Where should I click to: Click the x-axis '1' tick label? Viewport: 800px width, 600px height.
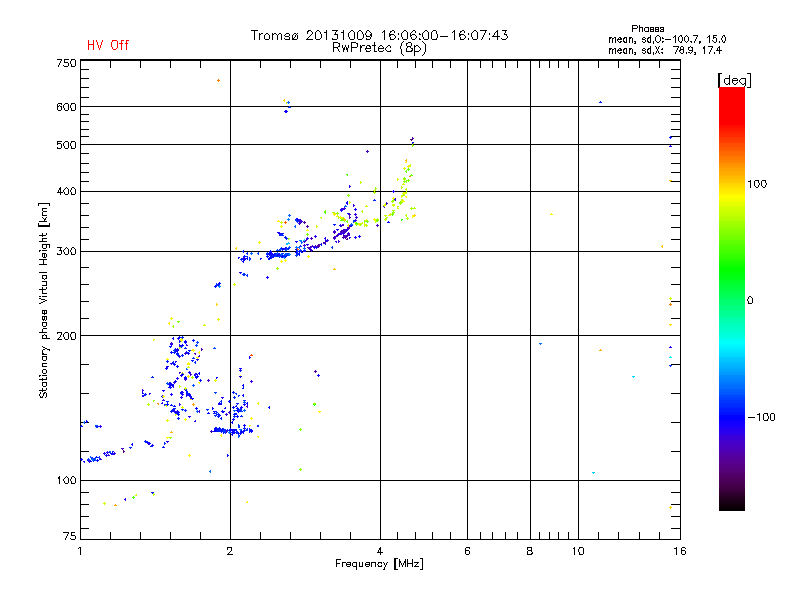(80, 551)
